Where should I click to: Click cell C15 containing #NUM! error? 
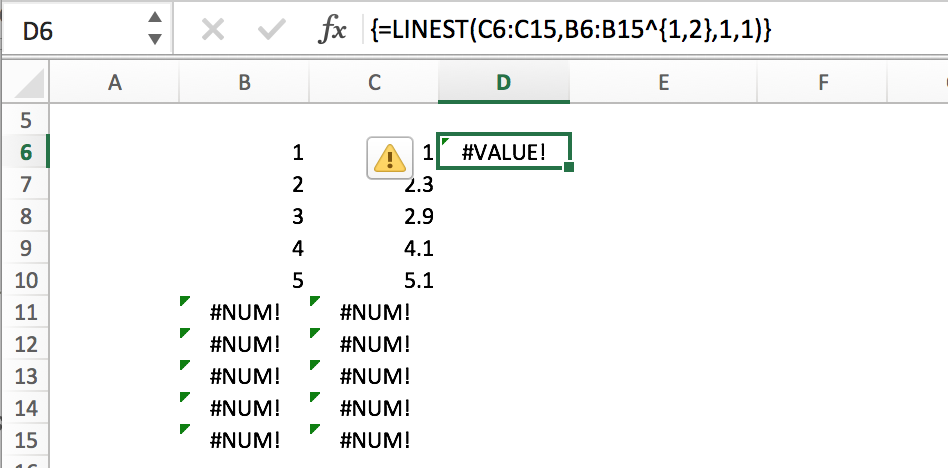pyautogui.click(x=375, y=440)
